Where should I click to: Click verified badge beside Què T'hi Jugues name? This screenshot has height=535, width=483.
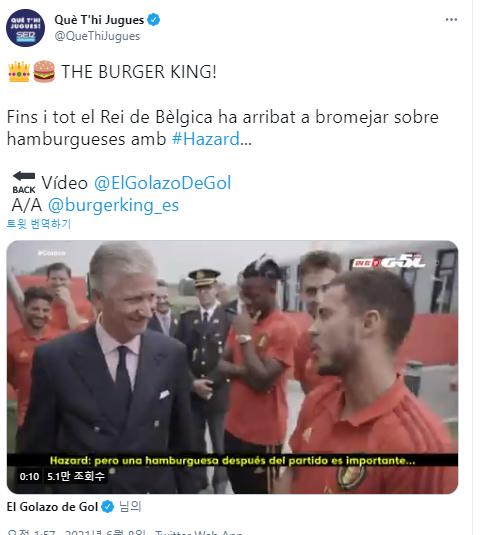pyautogui.click(x=153, y=20)
